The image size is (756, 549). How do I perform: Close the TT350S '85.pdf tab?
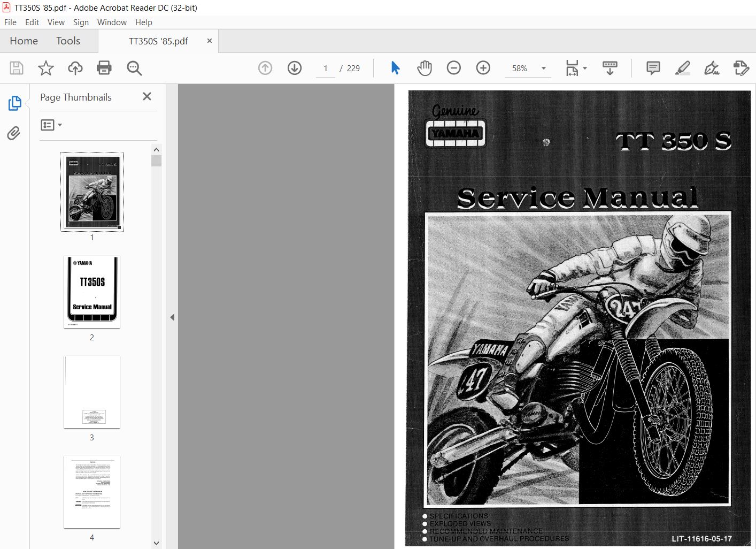tap(210, 41)
